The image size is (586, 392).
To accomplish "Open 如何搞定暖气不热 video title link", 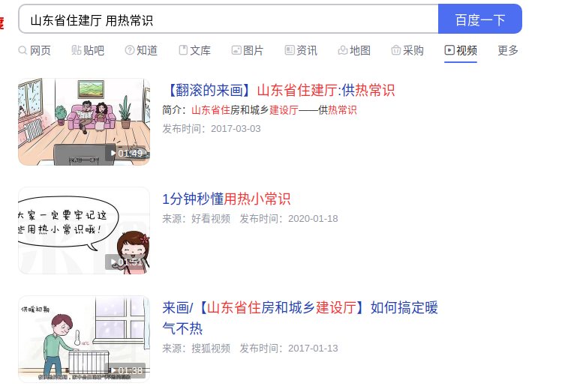I will click(x=300, y=318).
